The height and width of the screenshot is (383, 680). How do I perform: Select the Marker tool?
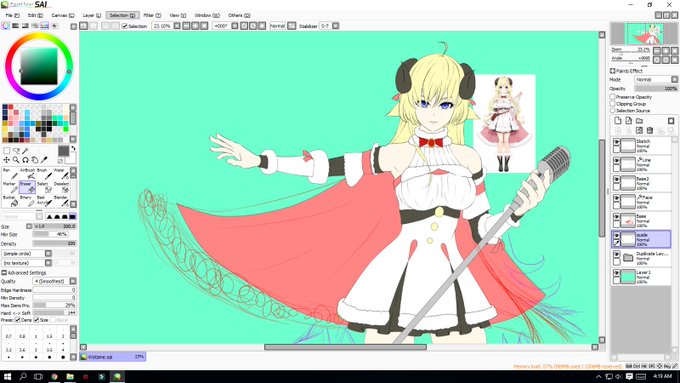pyautogui.click(x=10, y=187)
